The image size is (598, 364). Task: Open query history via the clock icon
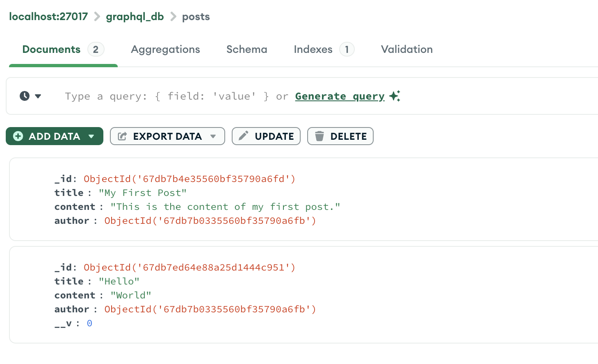(x=24, y=96)
